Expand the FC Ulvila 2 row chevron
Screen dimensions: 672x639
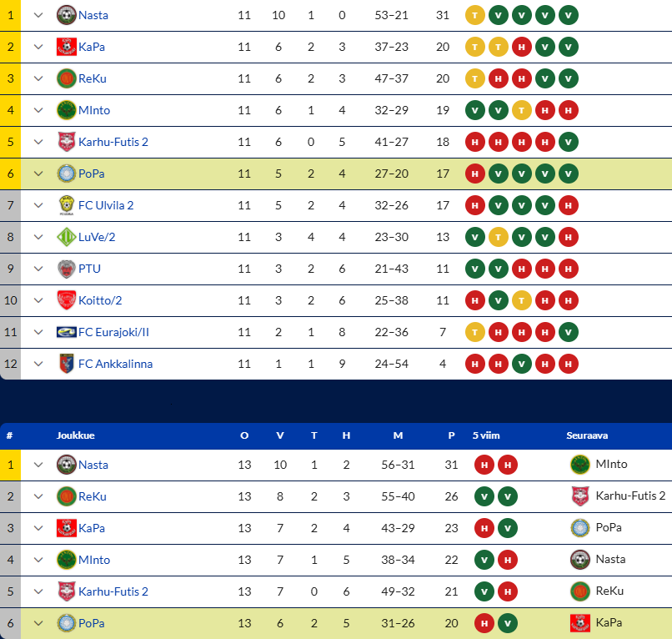tap(38, 205)
